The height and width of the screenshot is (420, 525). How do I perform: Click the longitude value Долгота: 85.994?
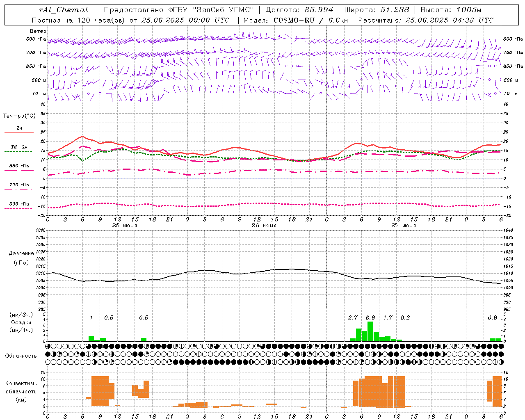point(300,10)
